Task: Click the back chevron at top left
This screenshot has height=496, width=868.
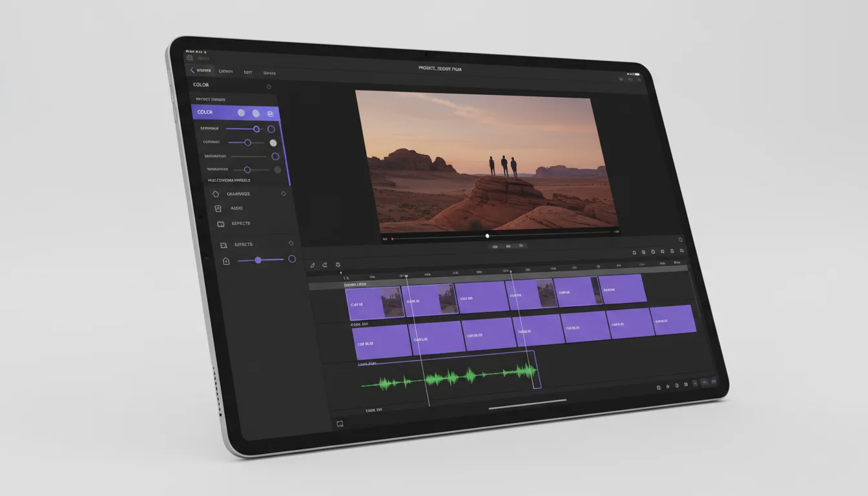Action: [x=191, y=69]
